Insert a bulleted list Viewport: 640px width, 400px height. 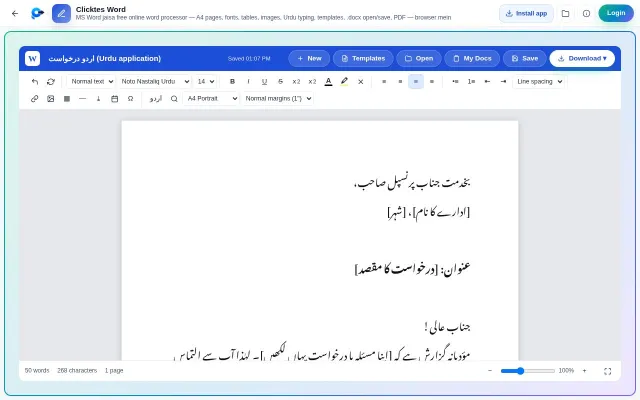(x=455, y=82)
